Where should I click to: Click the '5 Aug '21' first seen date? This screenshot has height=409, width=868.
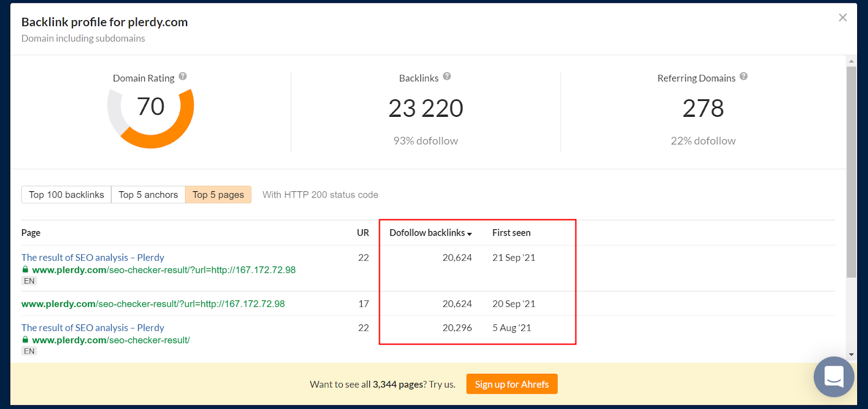pyautogui.click(x=512, y=328)
